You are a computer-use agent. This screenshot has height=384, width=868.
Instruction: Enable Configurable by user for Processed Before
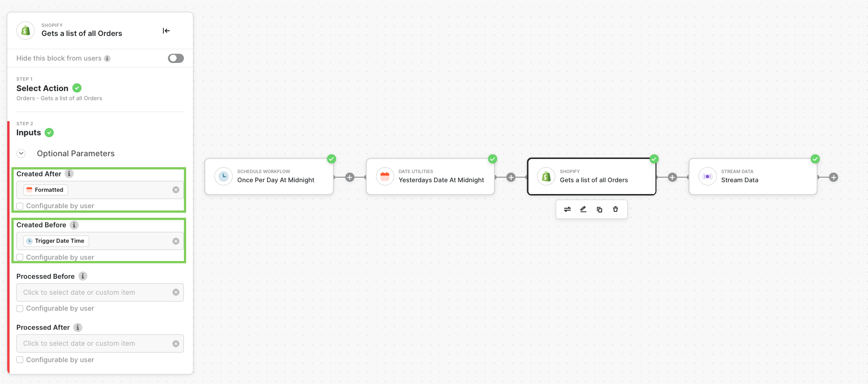(x=20, y=309)
